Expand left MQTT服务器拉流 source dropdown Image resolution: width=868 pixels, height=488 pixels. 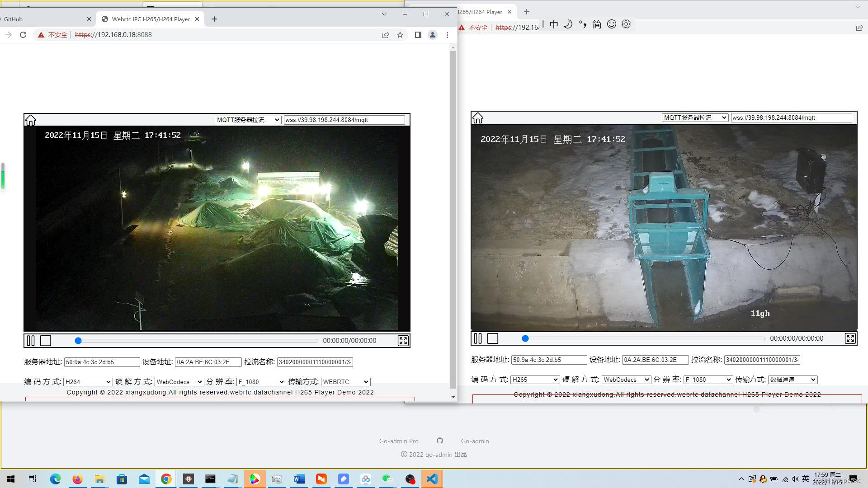tap(248, 120)
